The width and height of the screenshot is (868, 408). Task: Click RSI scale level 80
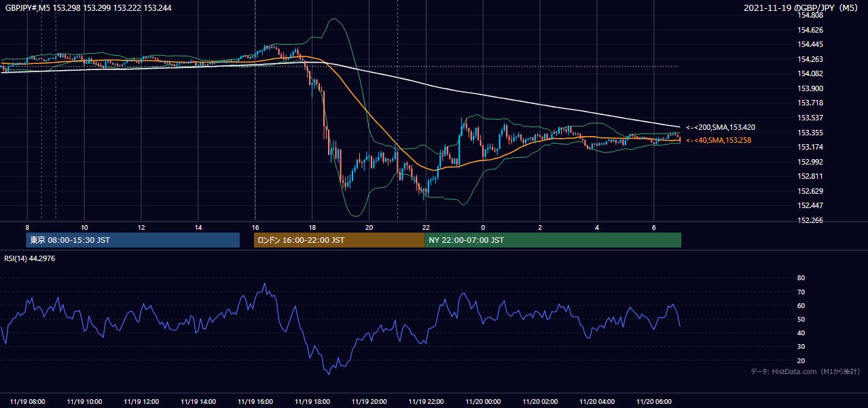click(801, 278)
